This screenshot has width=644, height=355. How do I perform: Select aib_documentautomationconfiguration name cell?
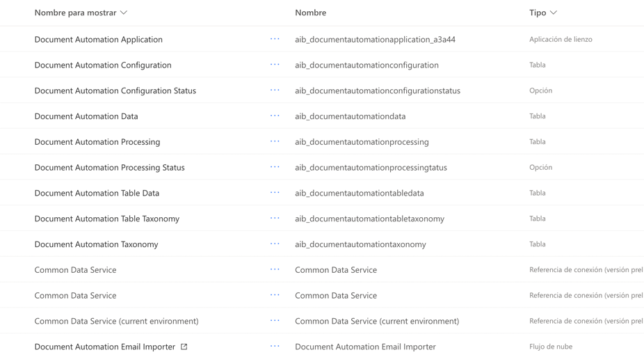point(367,65)
